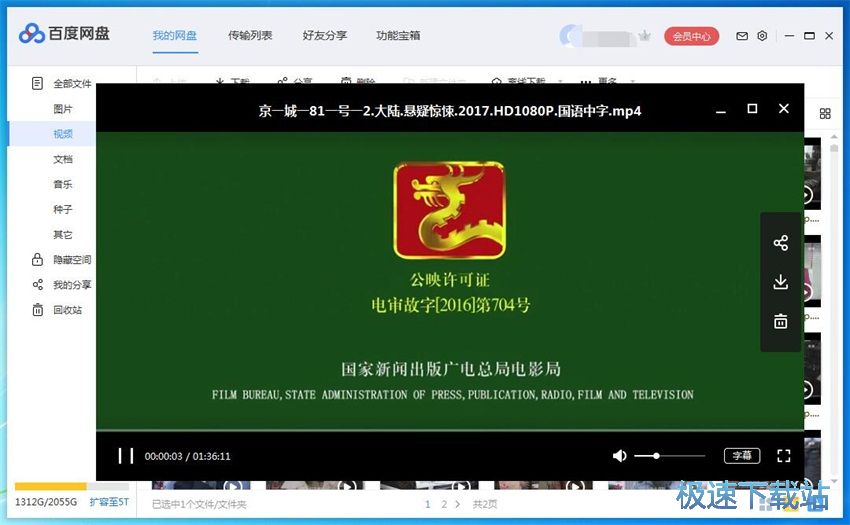Select 全部文件 in sidebar
This screenshot has width=850, height=525.
pos(72,84)
